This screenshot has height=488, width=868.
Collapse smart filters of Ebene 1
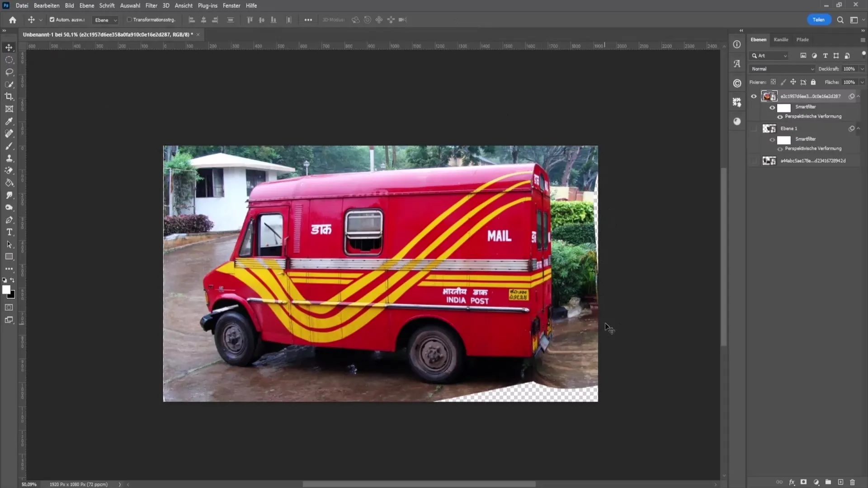858,129
